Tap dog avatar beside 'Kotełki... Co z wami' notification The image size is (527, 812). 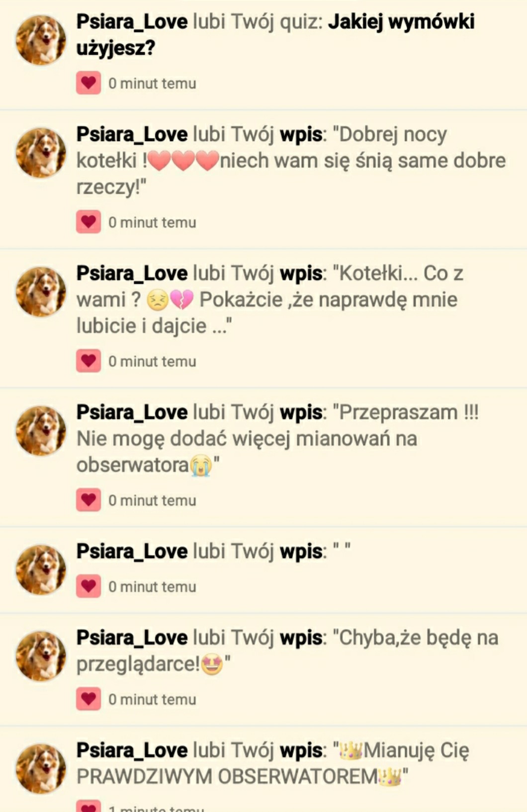[x=41, y=292]
